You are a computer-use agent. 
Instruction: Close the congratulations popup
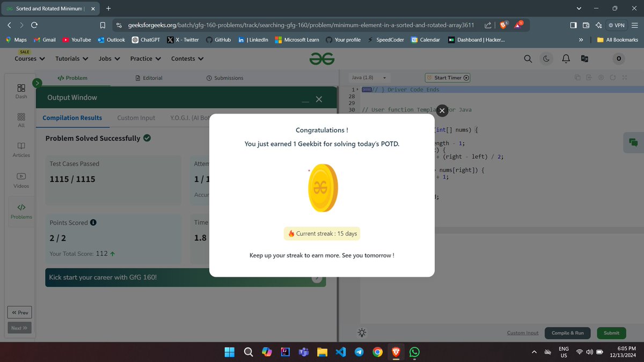(442, 110)
